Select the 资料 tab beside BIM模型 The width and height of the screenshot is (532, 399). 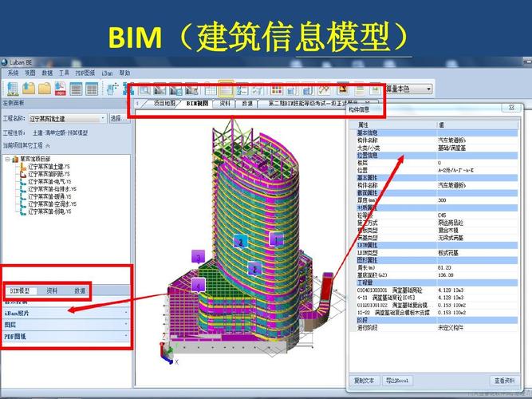click(52, 290)
